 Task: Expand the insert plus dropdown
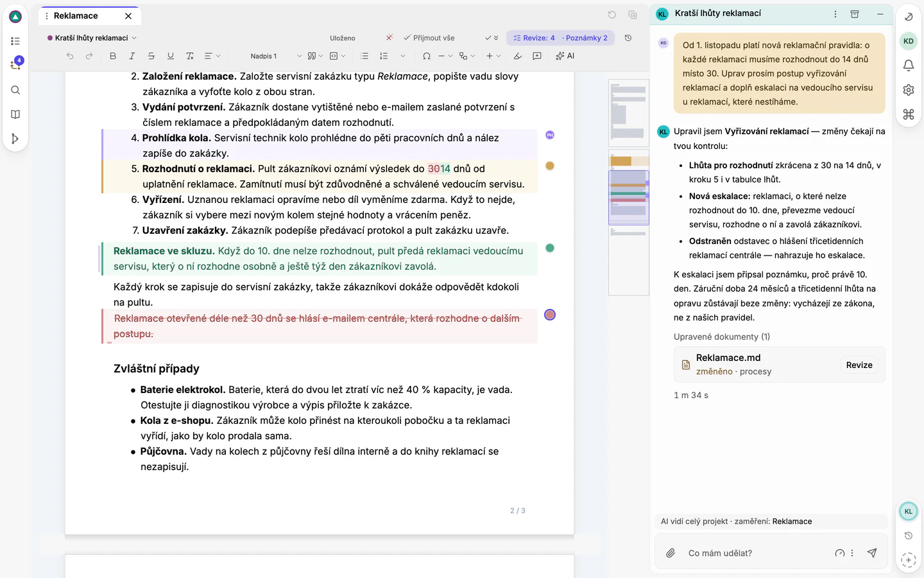[493, 56]
